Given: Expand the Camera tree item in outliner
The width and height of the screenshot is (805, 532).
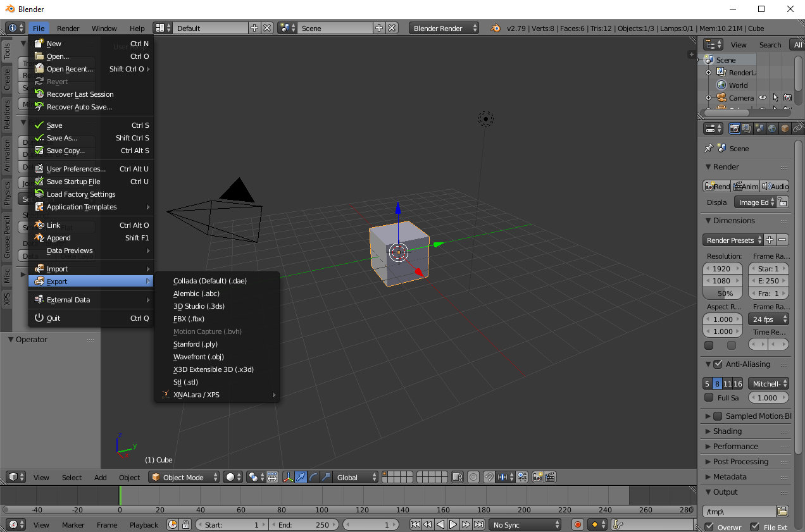Looking at the screenshot, I should pos(709,98).
